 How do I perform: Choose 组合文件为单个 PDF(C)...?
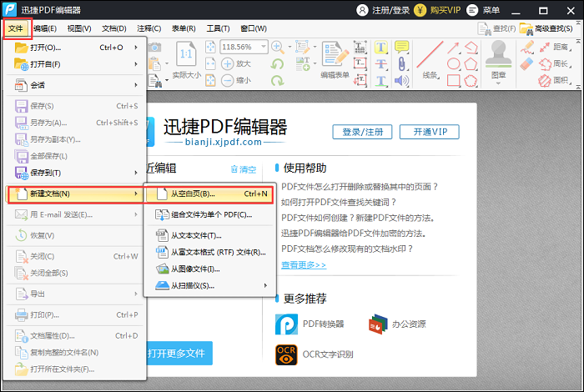[209, 215]
